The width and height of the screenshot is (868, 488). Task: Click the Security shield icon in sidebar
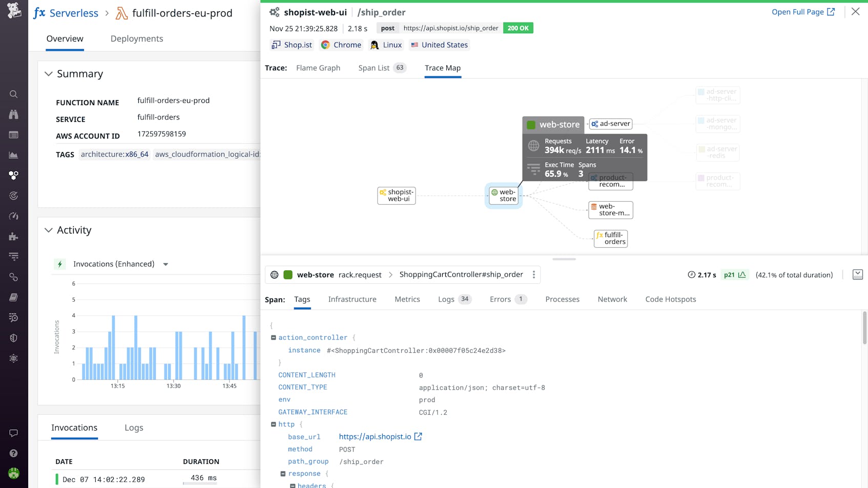click(14, 337)
